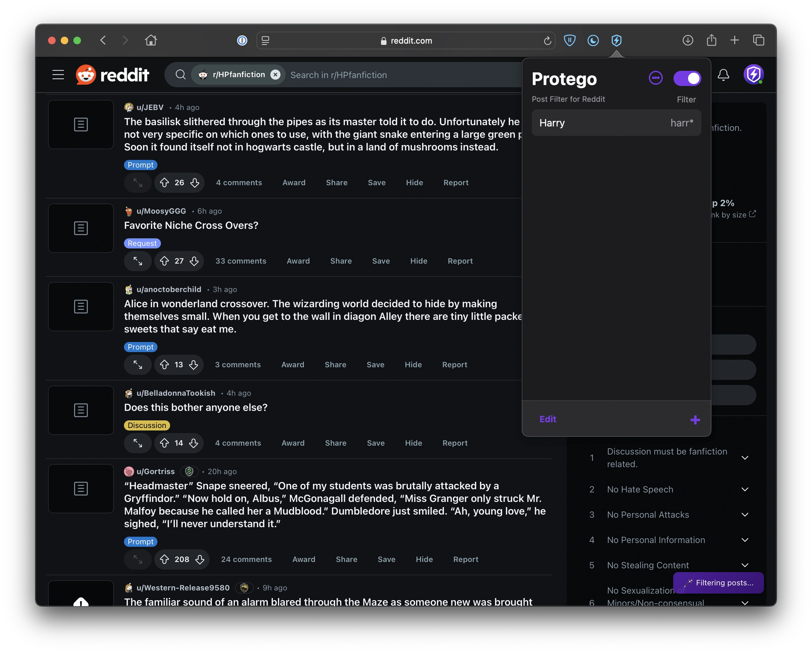This screenshot has width=812, height=653.
Task: Click the notification bell icon
Action: (x=723, y=75)
